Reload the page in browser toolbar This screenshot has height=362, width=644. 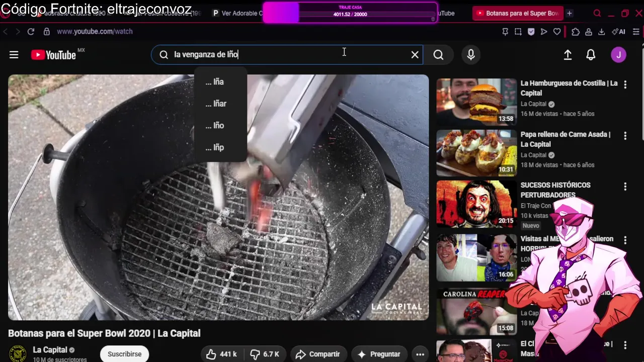coord(31,31)
